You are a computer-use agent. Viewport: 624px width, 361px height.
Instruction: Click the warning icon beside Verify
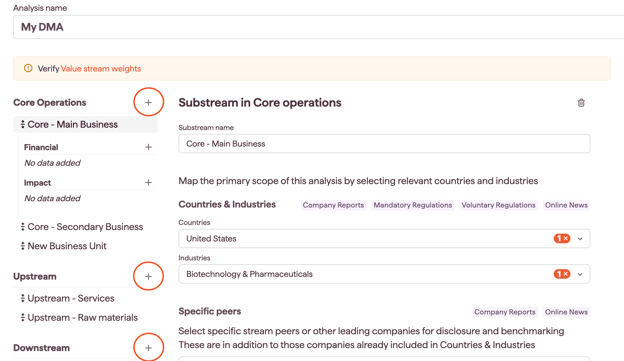click(28, 68)
